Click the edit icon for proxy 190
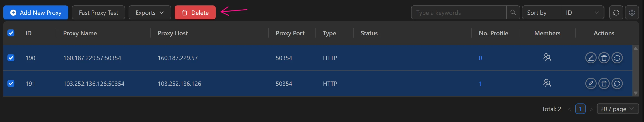This screenshot has width=644, height=122. click(591, 58)
